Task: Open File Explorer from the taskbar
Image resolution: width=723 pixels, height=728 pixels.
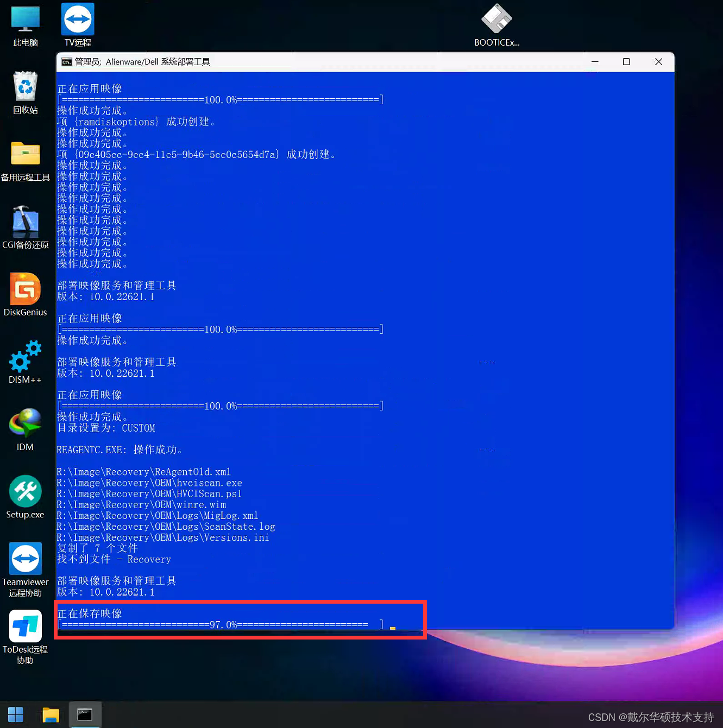Action: point(51,715)
